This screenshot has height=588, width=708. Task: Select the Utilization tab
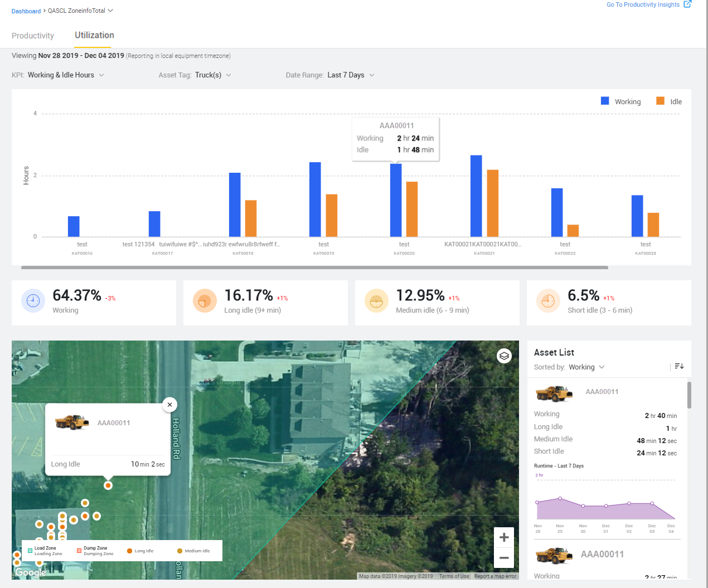pos(94,35)
